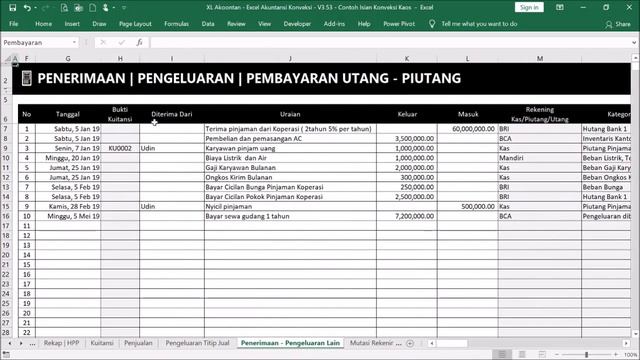Viewport: 640px width, 360px height.
Task: Click the Redo arrow icon
Action: (45, 7)
